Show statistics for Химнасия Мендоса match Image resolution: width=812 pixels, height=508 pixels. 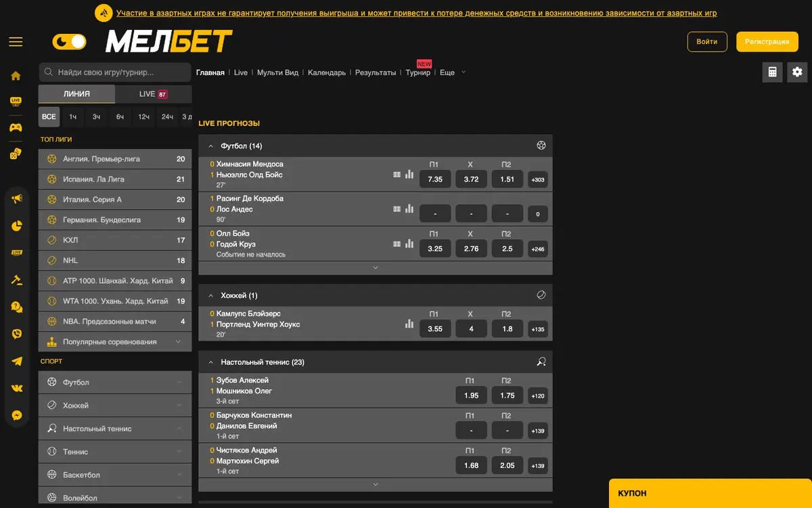(409, 175)
